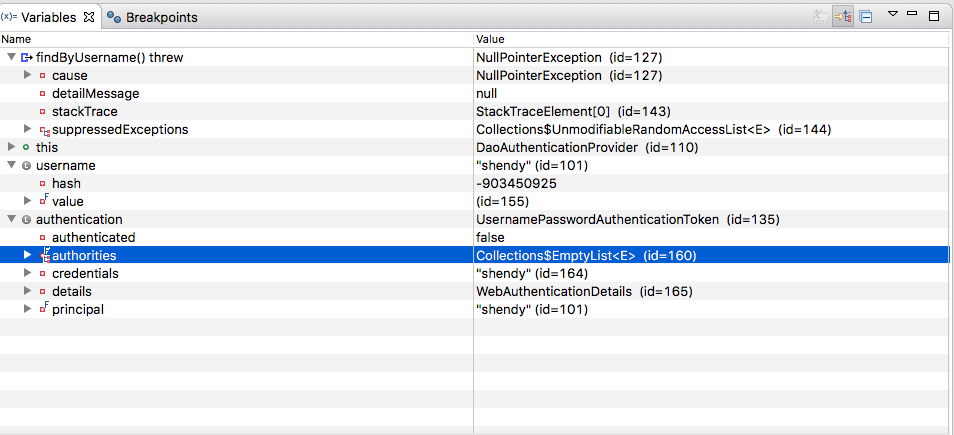Click the green circle icon beside this
Screen dimensions: 954x435
[26, 148]
